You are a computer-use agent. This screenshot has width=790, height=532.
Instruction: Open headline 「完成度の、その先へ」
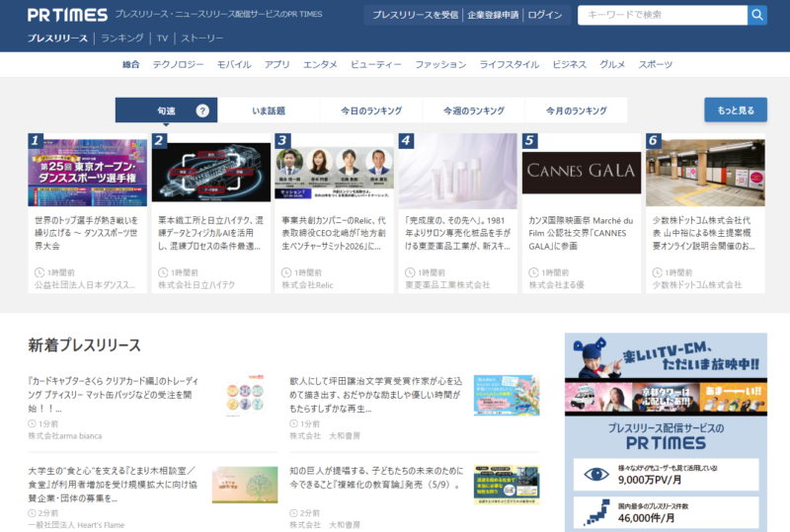coord(458,233)
